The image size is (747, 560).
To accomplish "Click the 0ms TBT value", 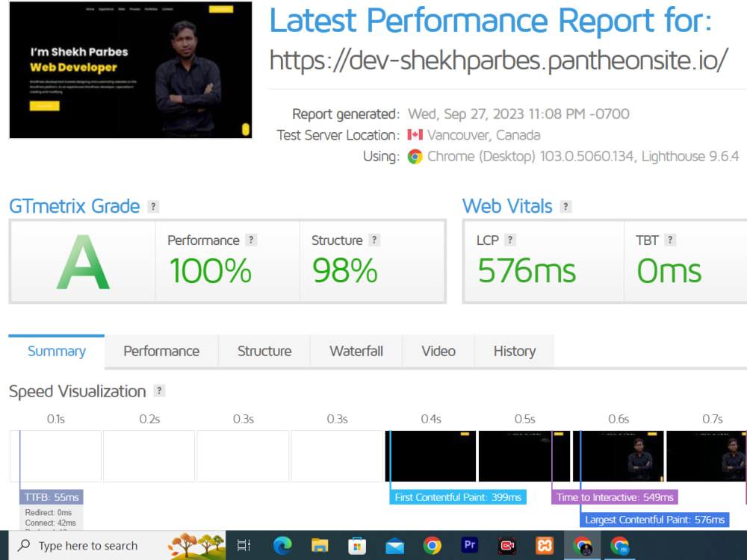I will [669, 271].
